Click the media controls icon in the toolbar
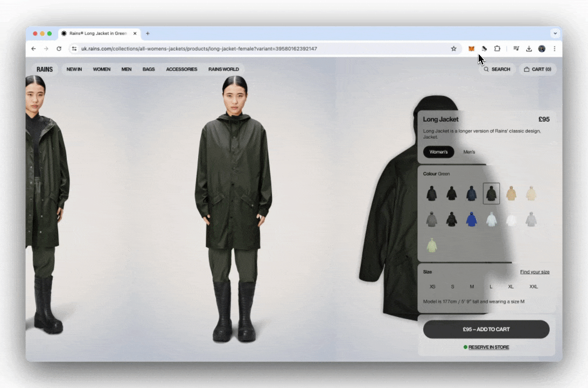 point(516,48)
